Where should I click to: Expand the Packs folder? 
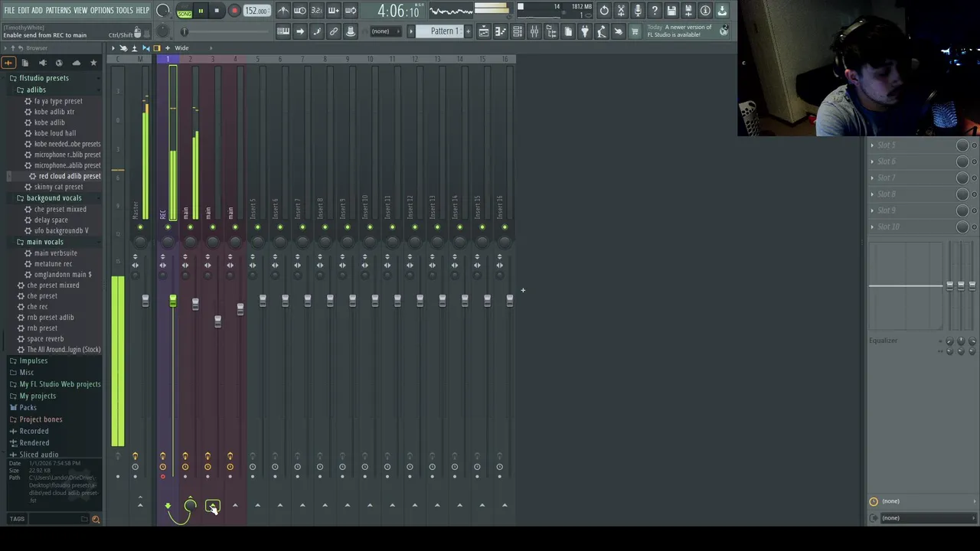[28, 408]
